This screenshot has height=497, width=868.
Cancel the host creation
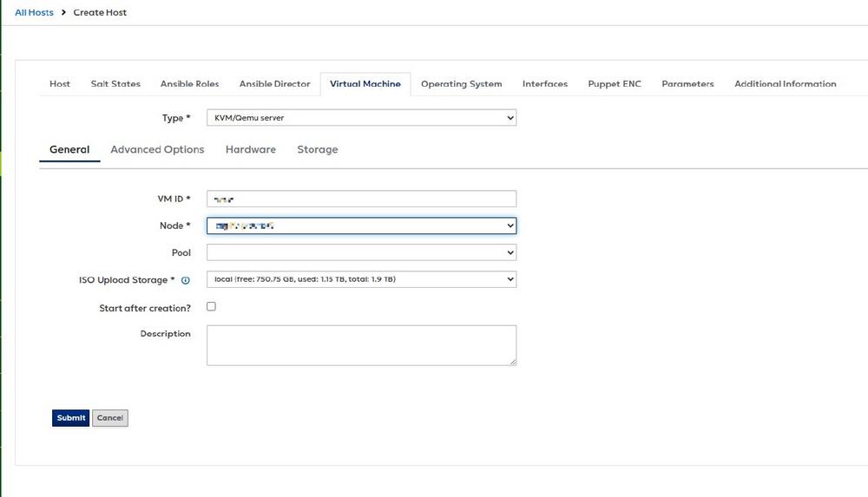[x=110, y=418]
